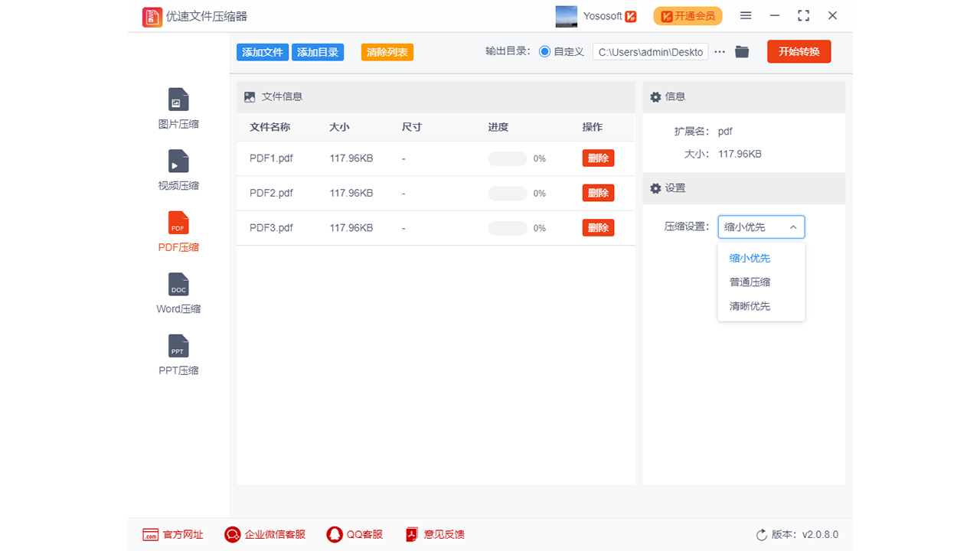Open the Word压缩 tool
Viewport: 980px width, 551px height.
pyautogui.click(x=178, y=293)
